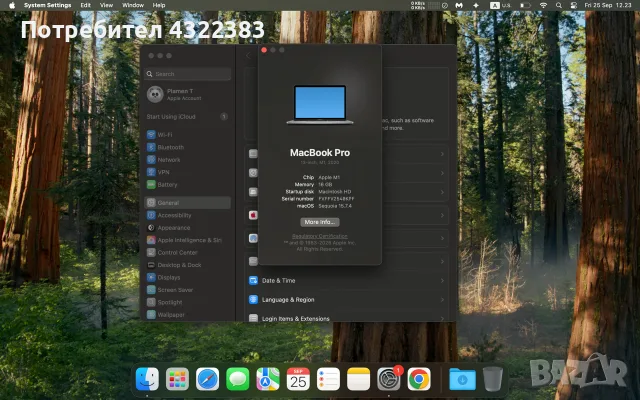Expand Date & Time row chevron

click(442, 280)
